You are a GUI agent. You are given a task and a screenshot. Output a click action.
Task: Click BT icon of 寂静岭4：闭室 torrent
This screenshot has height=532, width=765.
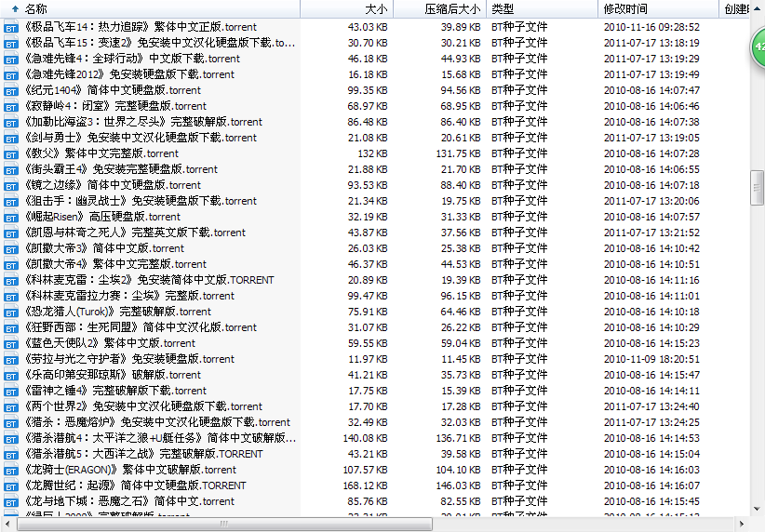coord(11,106)
